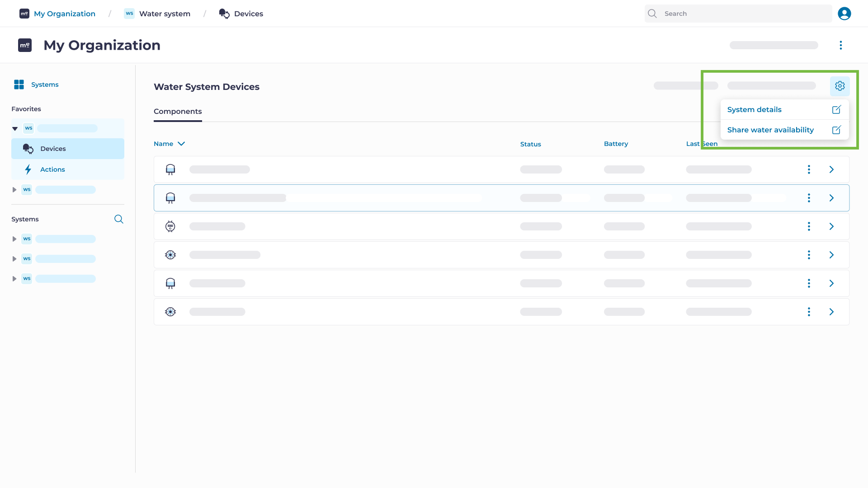Click the Devices icon in sidebar
The width and height of the screenshot is (868, 488).
pyautogui.click(x=28, y=149)
